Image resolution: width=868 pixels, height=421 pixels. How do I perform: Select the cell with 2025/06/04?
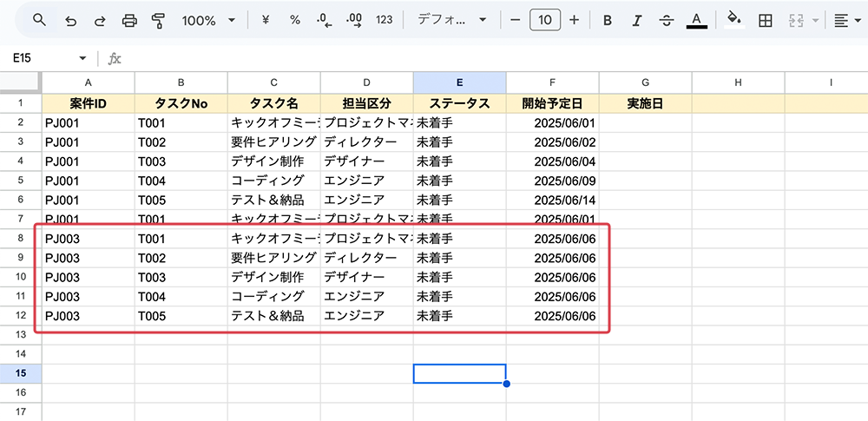pos(552,161)
